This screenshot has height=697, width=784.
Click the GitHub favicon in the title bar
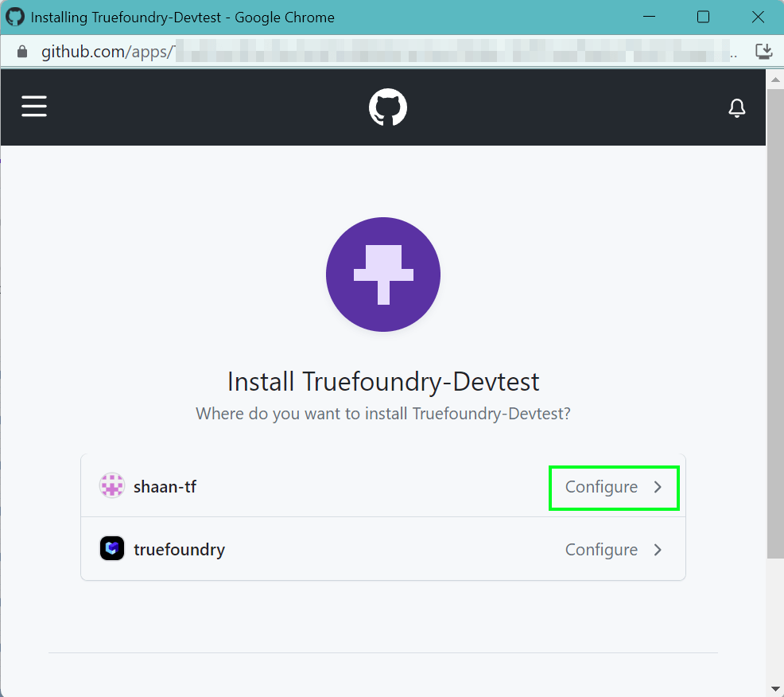15,17
